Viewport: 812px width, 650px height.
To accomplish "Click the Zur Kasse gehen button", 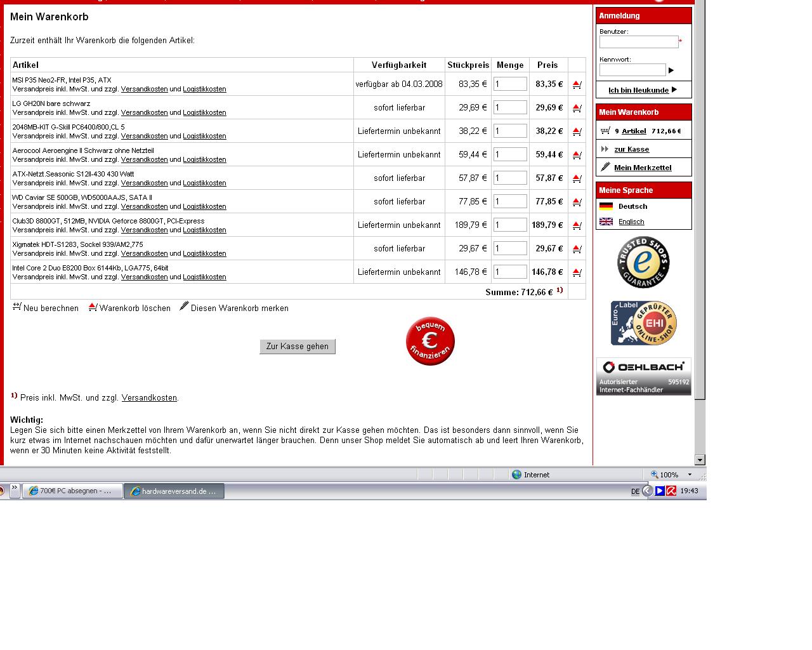I will click(298, 347).
